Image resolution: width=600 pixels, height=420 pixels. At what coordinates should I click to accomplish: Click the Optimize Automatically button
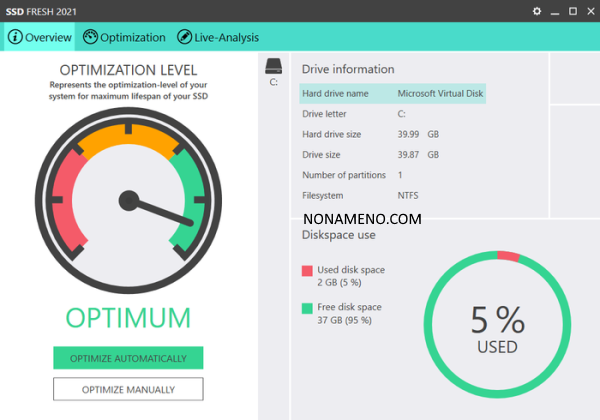click(x=128, y=358)
